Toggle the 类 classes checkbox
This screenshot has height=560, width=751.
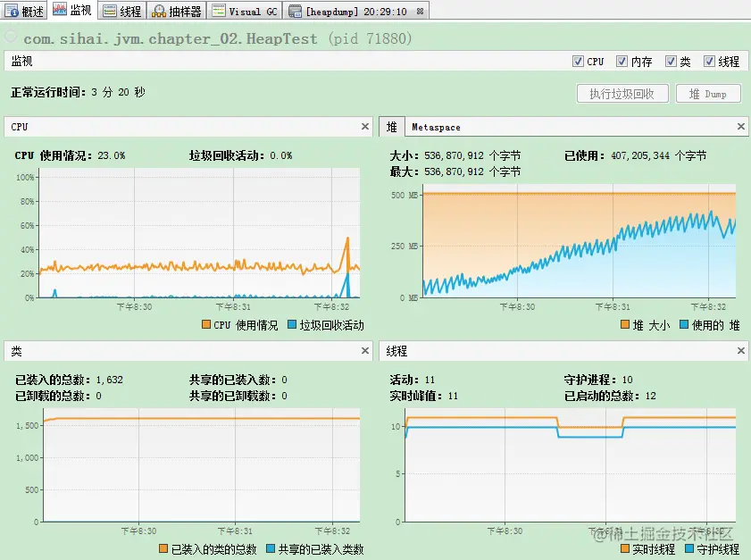coord(671,62)
